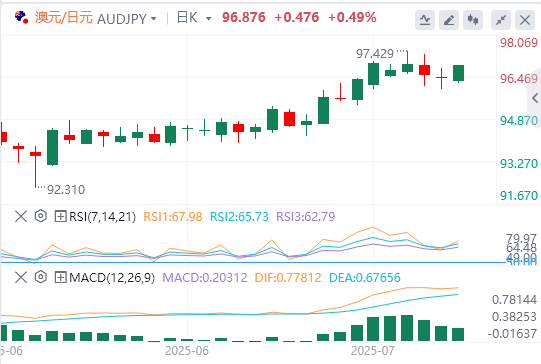Screen dimensions: 541x364
Task: Open the 日K timeframe dropdown
Action: tap(208, 19)
